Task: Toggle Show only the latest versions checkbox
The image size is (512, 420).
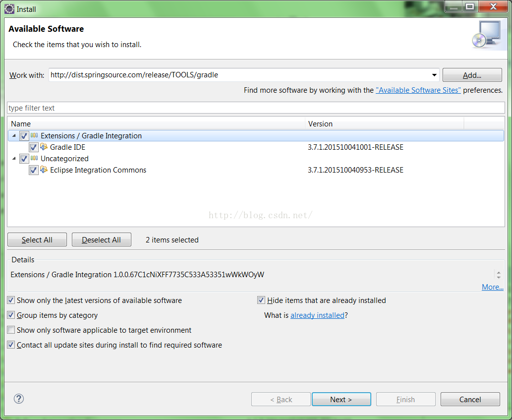Action: (11, 300)
